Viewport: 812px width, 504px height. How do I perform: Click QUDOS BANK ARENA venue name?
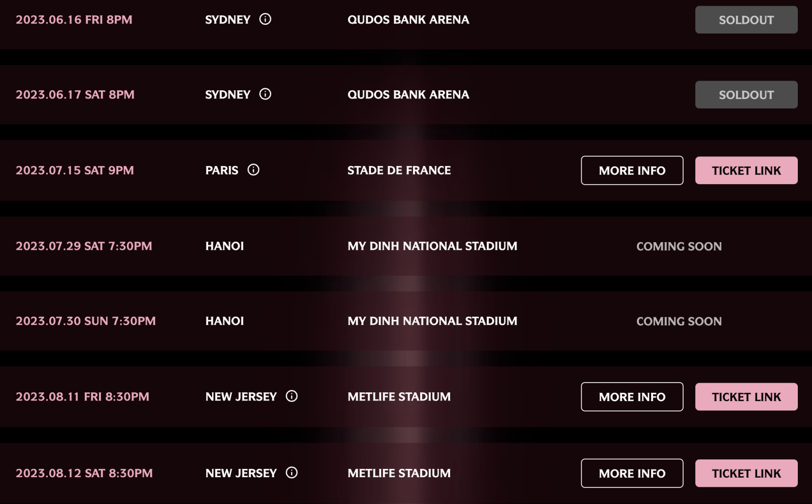point(408,20)
